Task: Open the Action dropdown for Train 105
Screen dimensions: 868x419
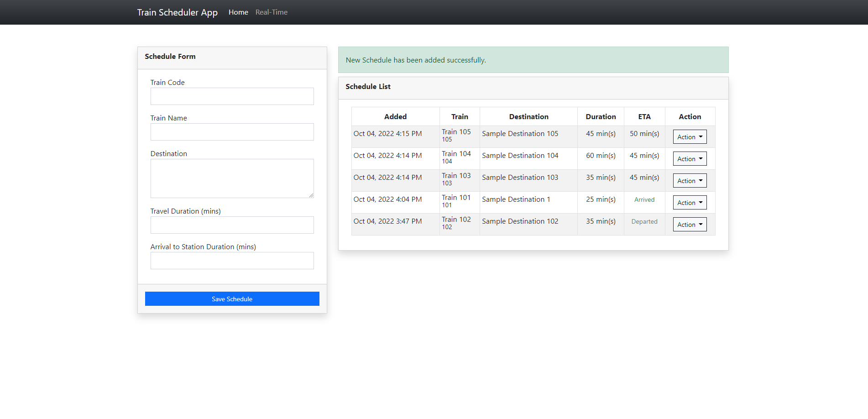Action: click(689, 136)
